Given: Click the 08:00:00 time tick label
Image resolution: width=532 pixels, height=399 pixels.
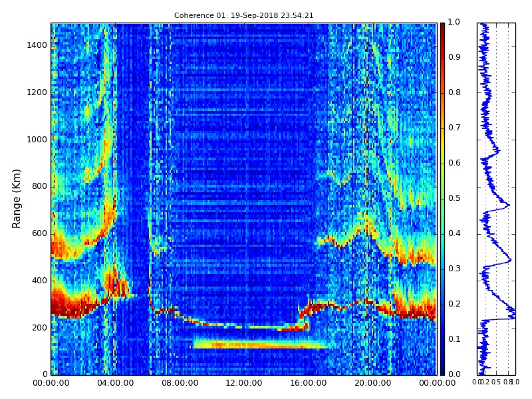Looking at the screenshot, I should point(180,383).
